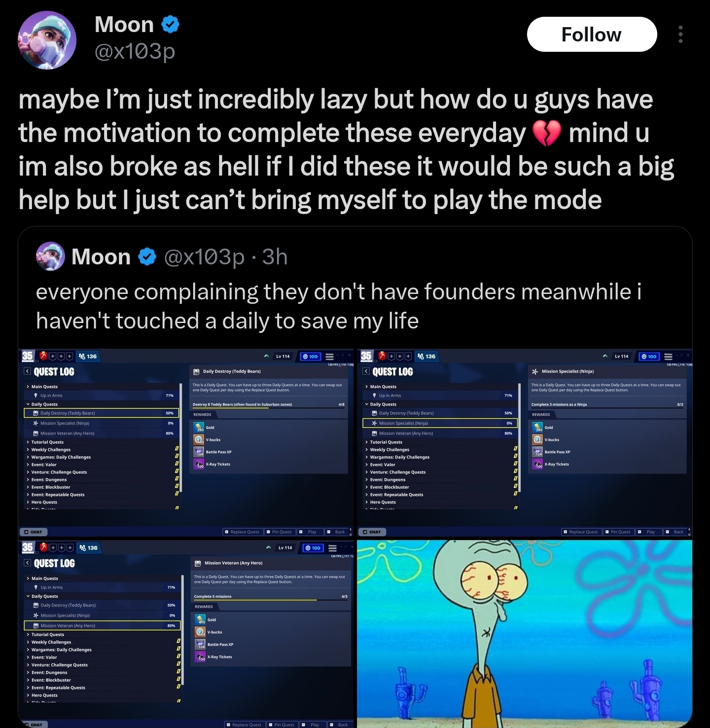Follow the Moon account

pyautogui.click(x=592, y=35)
